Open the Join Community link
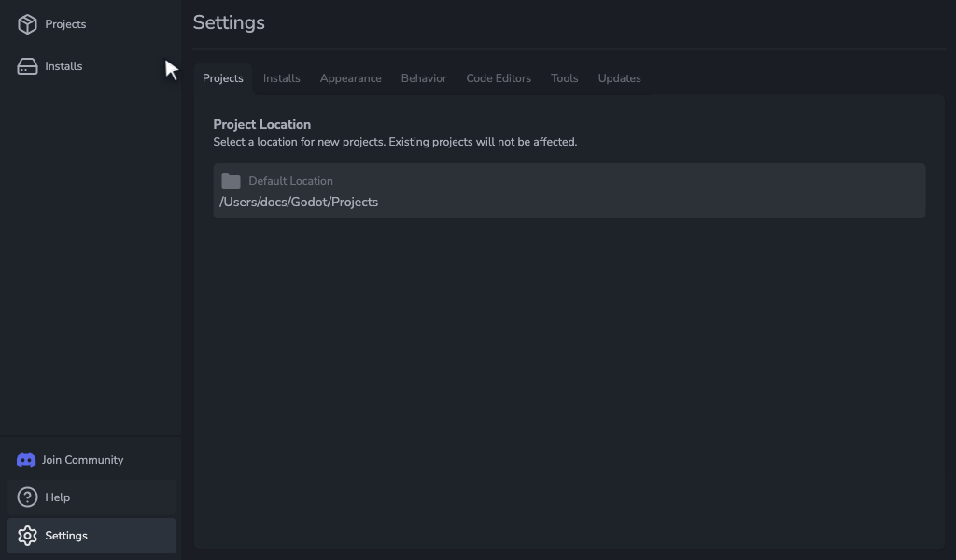 tap(82, 460)
